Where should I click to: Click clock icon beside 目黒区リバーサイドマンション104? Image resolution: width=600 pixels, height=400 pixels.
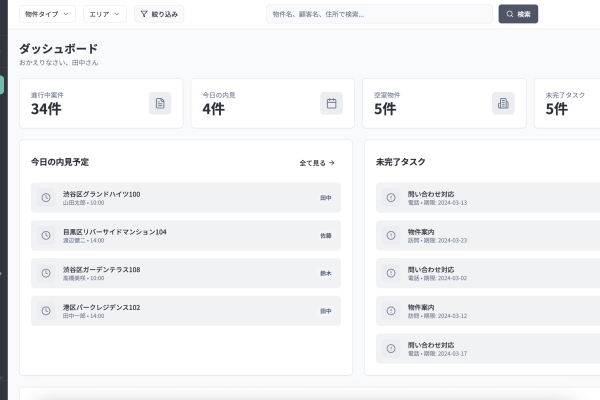click(x=46, y=235)
